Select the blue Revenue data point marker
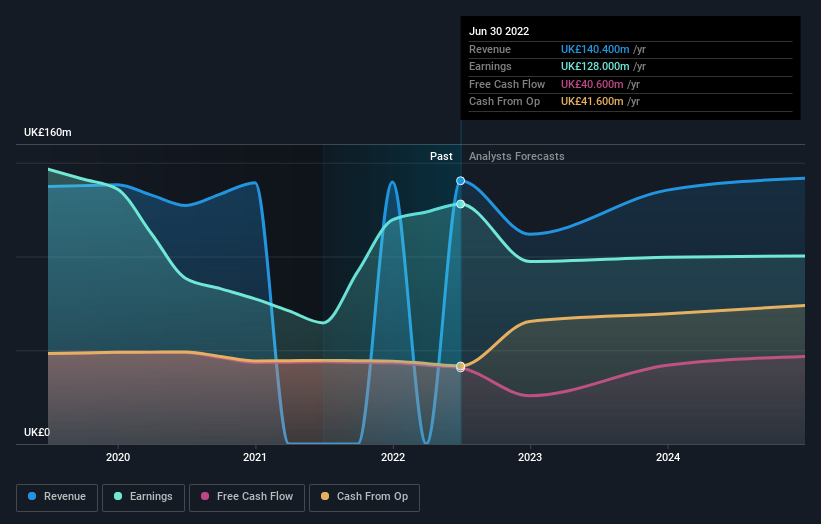 (460, 181)
